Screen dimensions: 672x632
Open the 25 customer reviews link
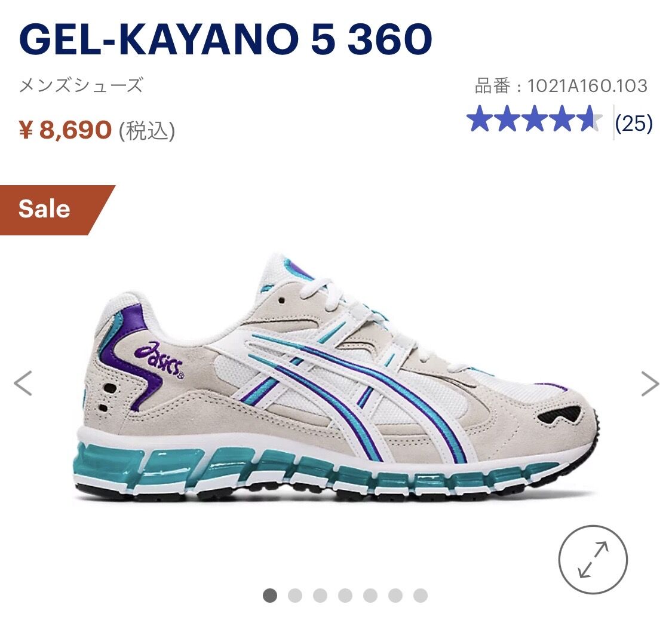pos(634,124)
